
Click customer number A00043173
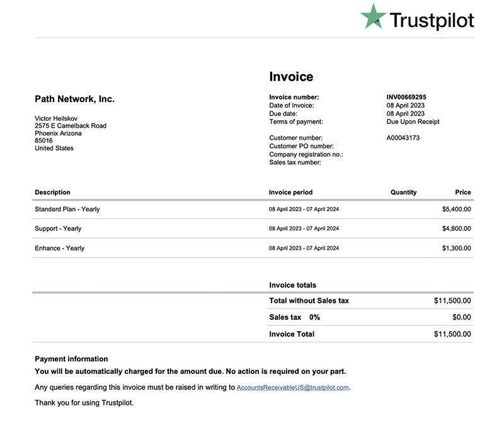click(403, 138)
